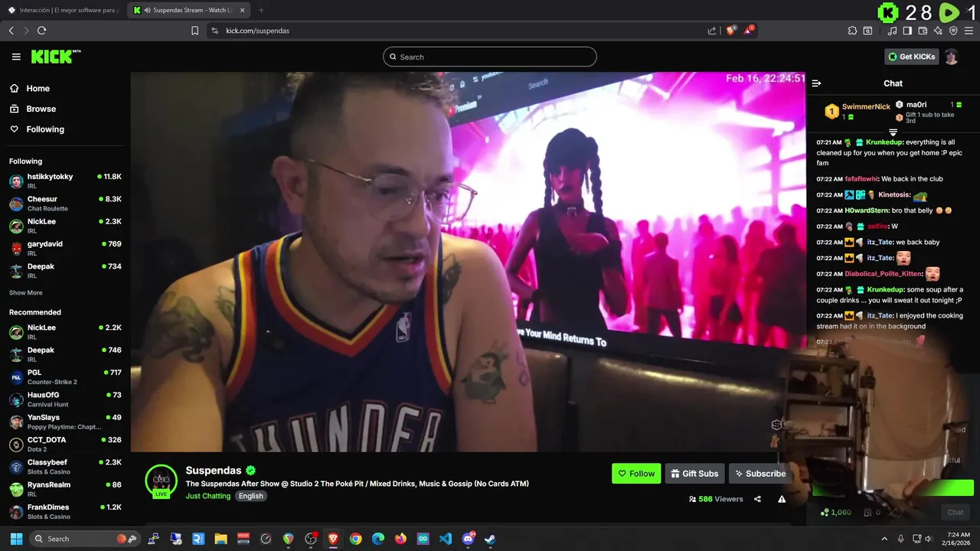Open the browser extensions puzzle icon

pos(852,31)
